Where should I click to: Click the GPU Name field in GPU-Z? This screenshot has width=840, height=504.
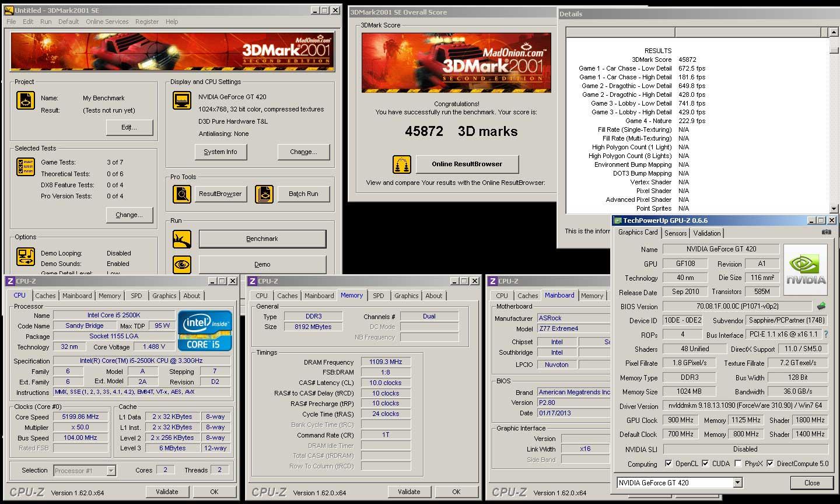point(721,249)
